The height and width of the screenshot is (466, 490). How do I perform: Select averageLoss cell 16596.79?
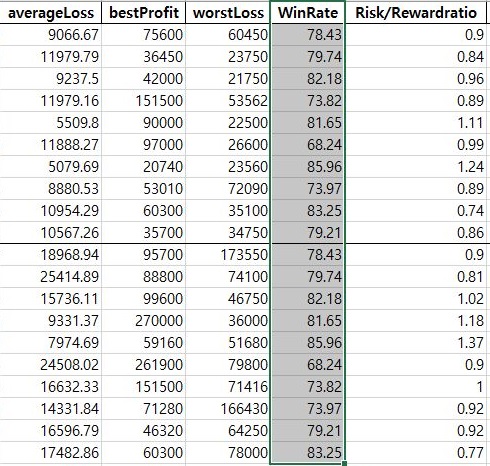click(51, 431)
